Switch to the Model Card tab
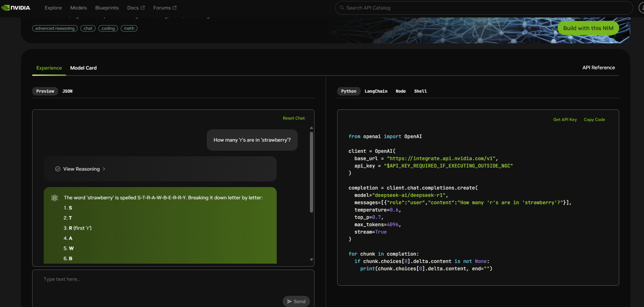The height and width of the screenshot is (307, 644). click(83, 68)
